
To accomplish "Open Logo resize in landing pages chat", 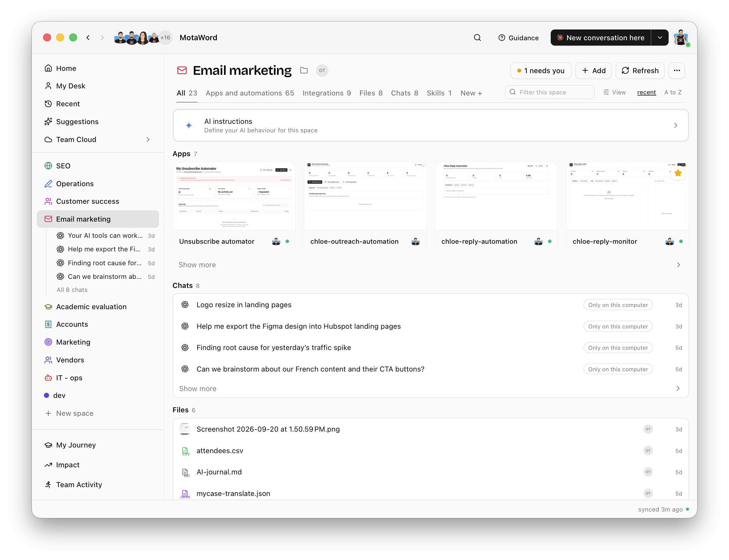I will 430,305.
